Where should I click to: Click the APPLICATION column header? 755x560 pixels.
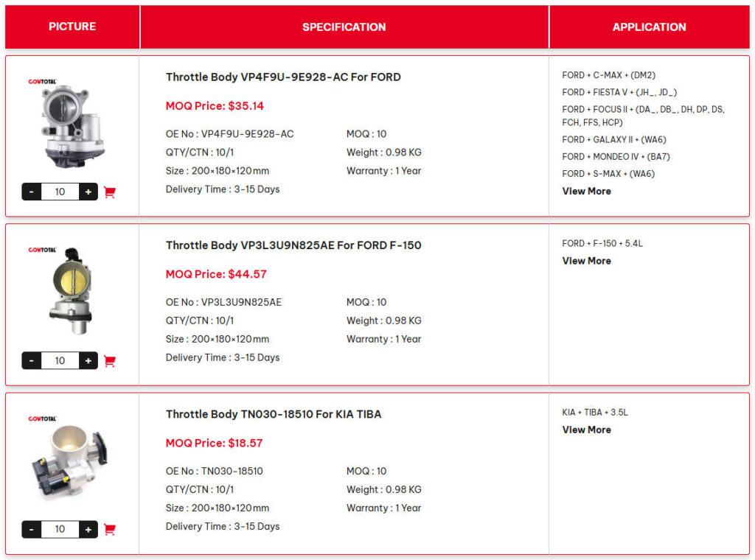(649, 27)
